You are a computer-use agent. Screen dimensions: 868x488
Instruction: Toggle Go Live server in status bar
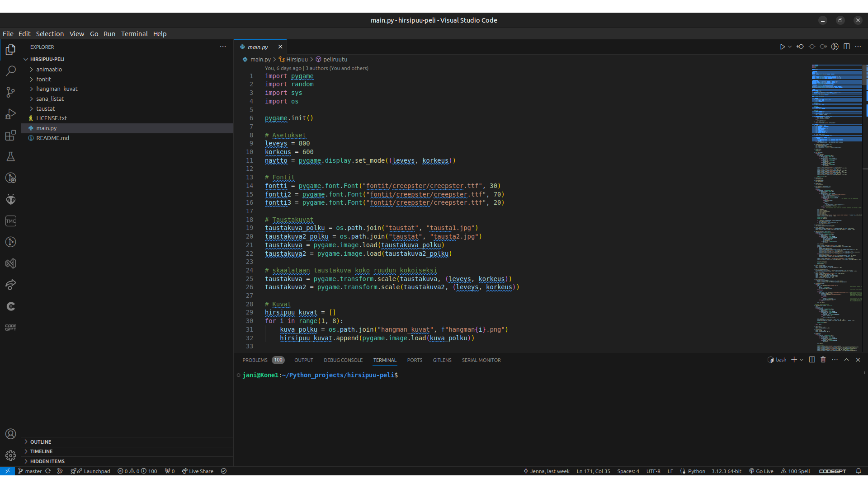point(761,471)
